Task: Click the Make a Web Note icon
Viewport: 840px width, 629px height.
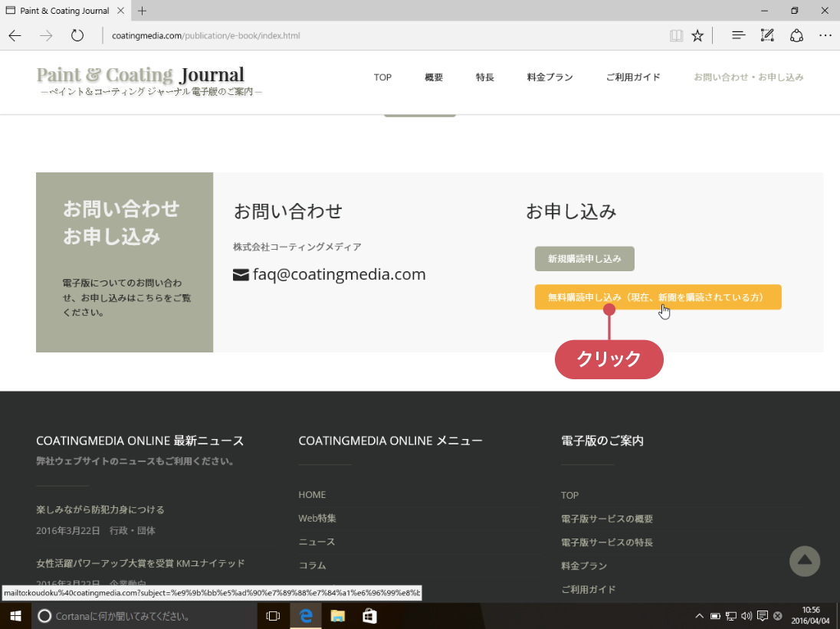Action: tap(767, 35)
